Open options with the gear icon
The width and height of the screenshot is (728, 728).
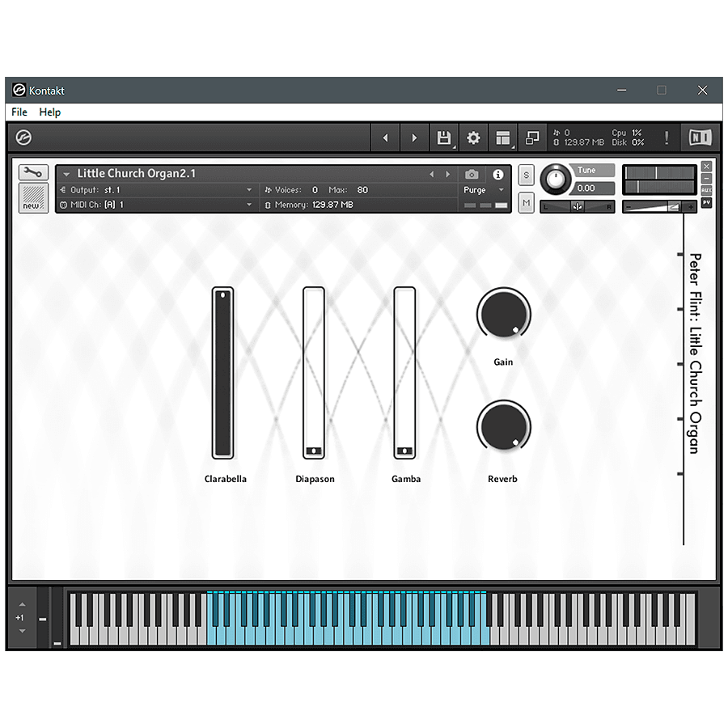(x=473, y=138)
